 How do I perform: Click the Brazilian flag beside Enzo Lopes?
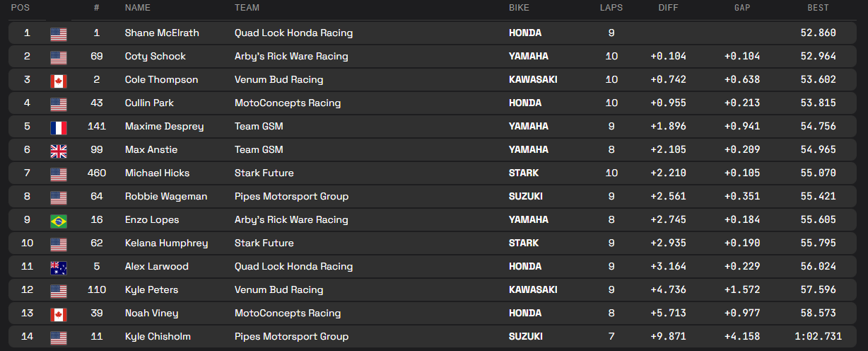pos(58,220)
